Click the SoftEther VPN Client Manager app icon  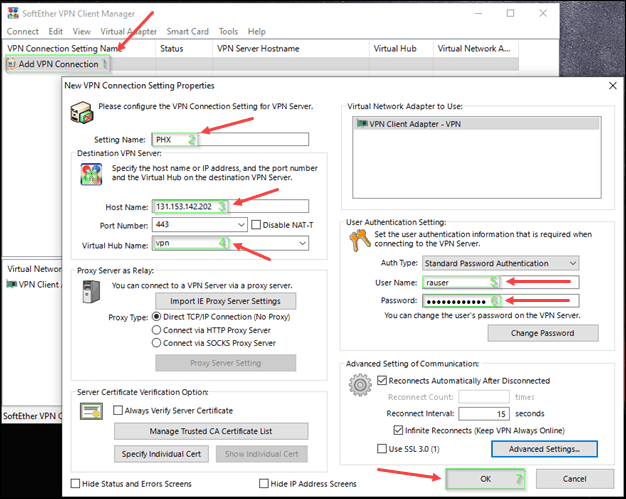[x=13, y=13]
